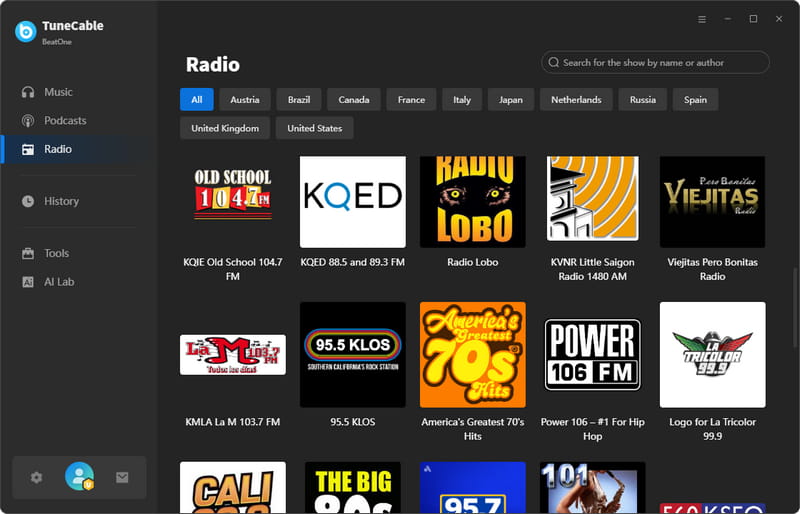Filter stations by United States
The width and height of the screenshot is (800, 514).
point(315,128)
